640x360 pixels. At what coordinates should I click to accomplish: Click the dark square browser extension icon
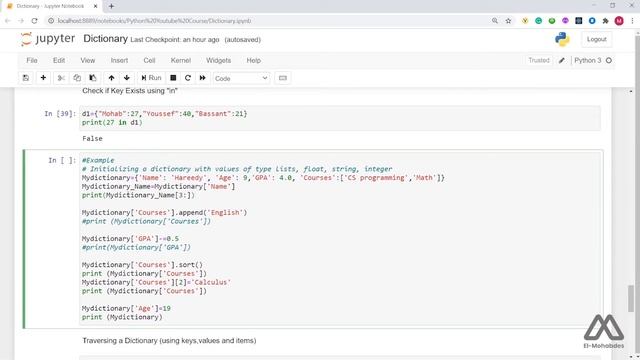(578, 21)
